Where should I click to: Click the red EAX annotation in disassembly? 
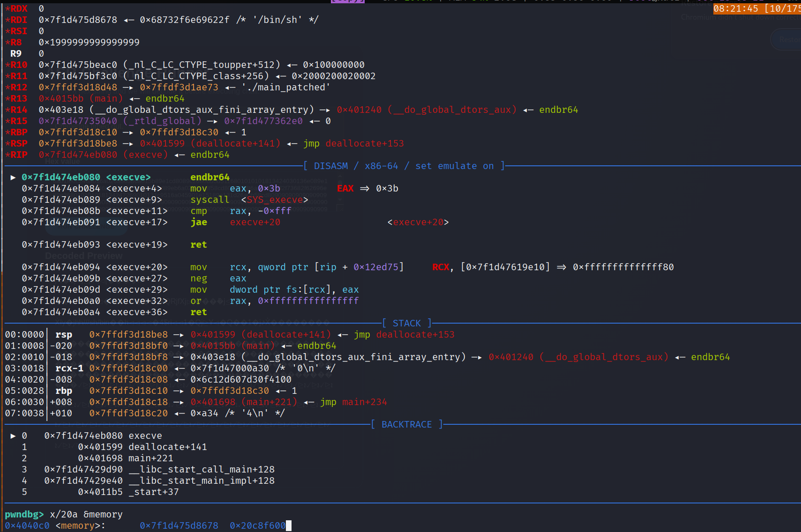pos(345,189)
